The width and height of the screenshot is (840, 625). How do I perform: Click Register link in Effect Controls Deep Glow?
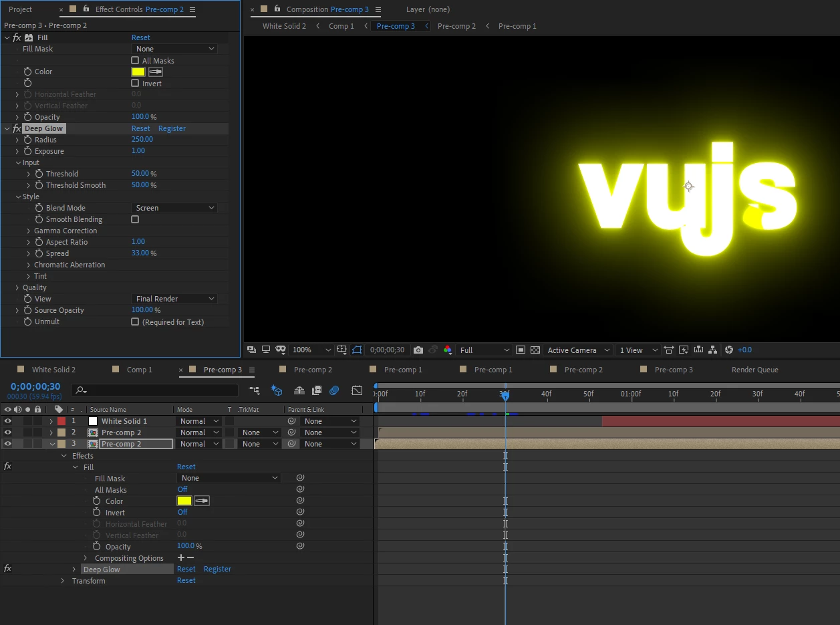[x=172, y=128]
